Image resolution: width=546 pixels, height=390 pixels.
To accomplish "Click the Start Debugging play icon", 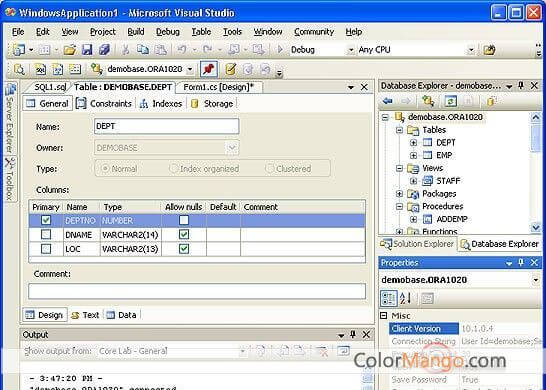I will click(x=280, y=49).
